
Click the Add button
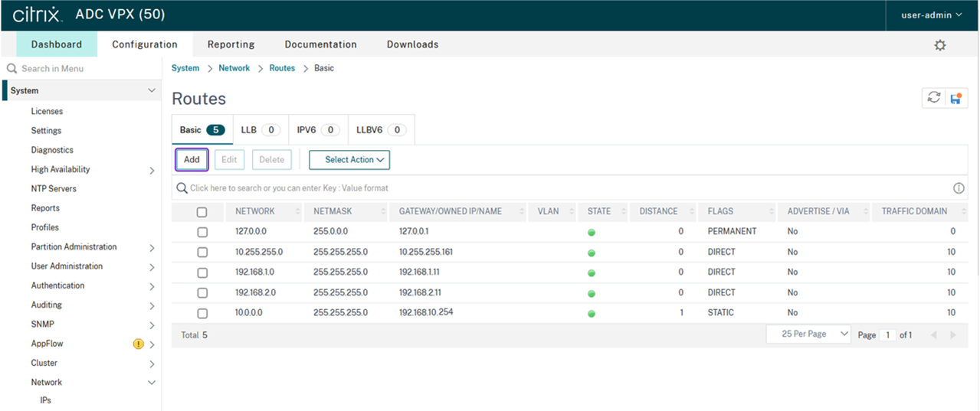click(192, 160)
